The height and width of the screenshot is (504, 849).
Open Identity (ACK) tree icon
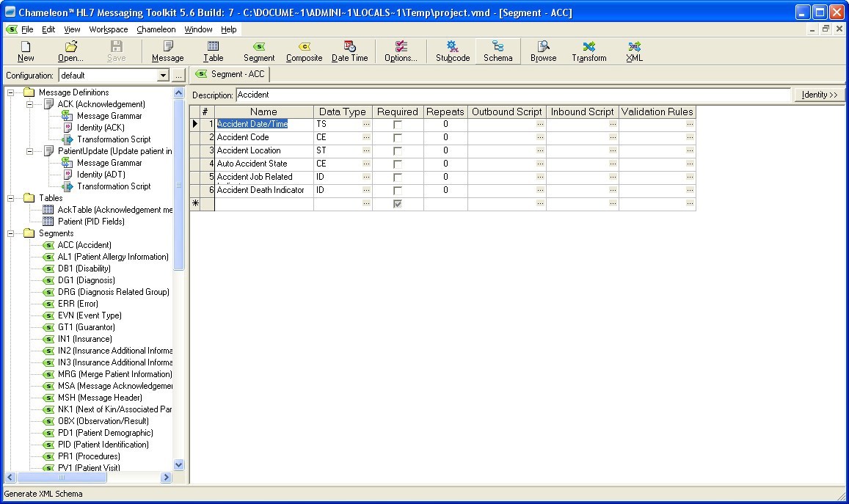pos(68,128)
